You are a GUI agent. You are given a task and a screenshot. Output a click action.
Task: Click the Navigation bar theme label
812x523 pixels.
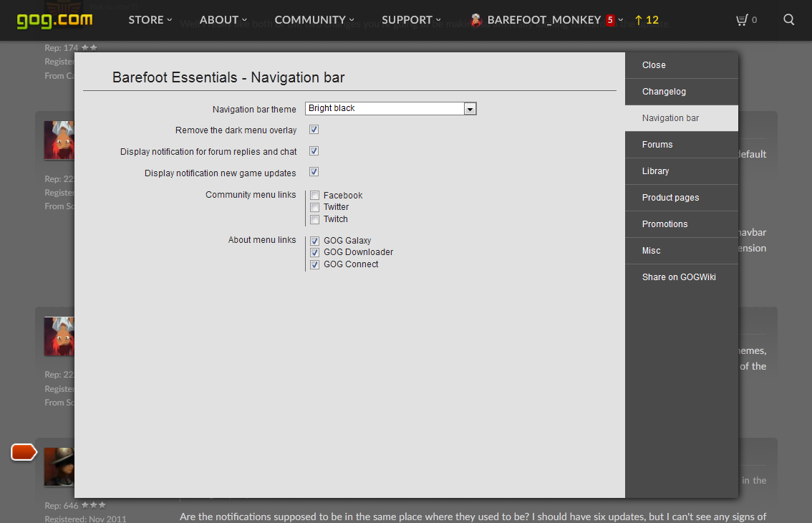tap(254, 110)
